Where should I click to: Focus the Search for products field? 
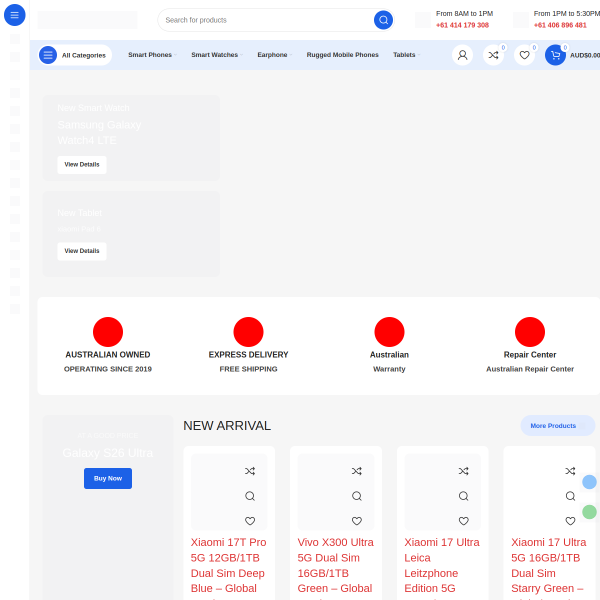click(x=268, y=20)
